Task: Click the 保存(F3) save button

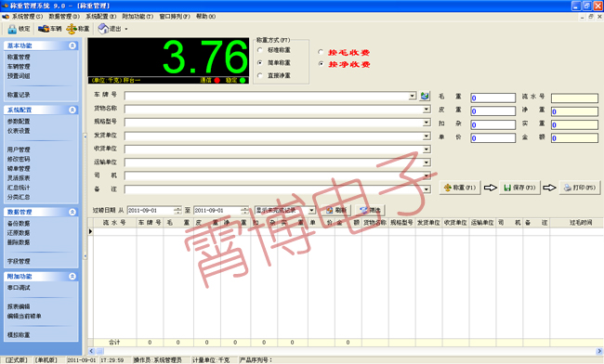Action: click(519, 188)
